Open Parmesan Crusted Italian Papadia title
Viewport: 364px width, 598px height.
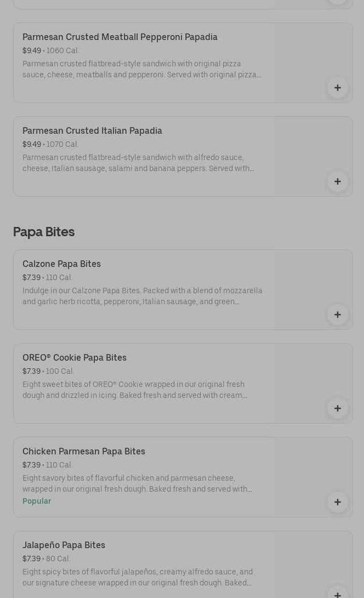[x=92, y=130]
